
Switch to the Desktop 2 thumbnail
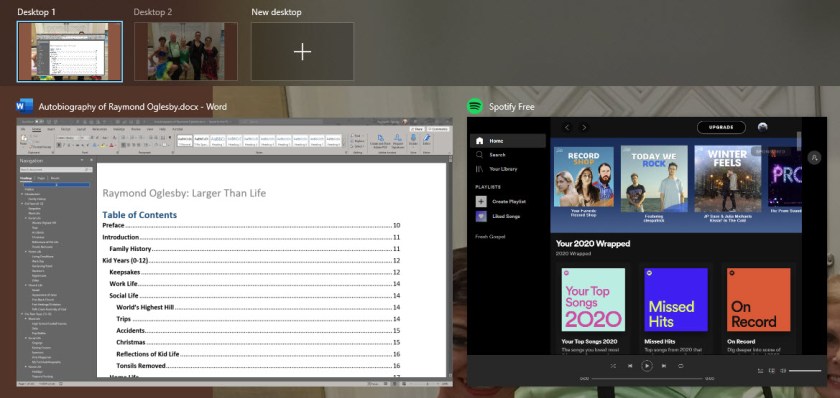click(185, 51)
